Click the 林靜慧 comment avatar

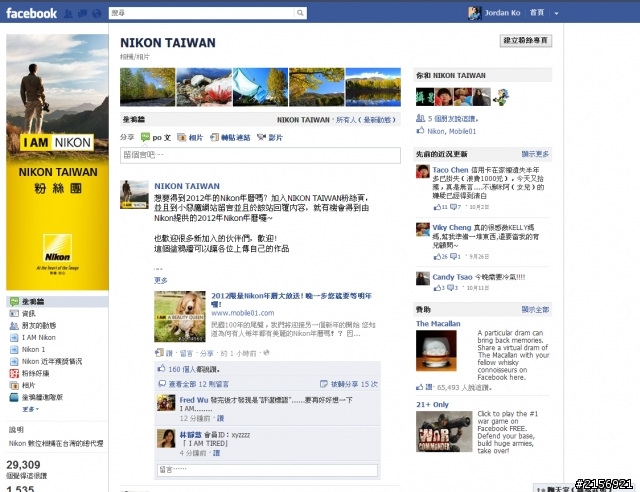166,438
